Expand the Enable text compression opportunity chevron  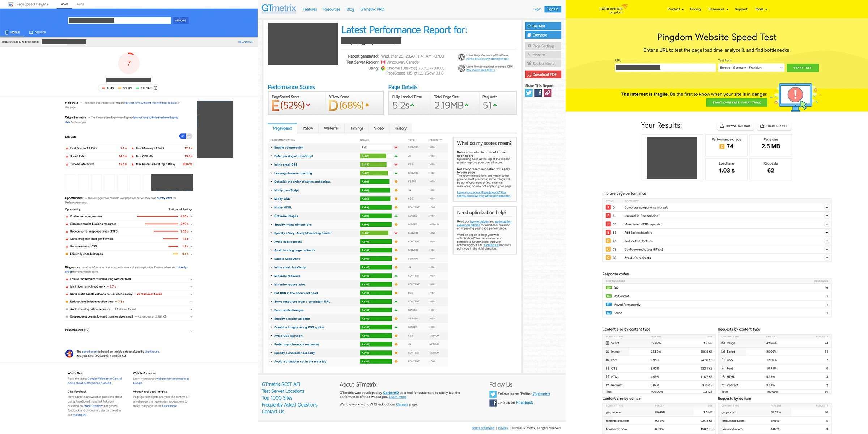point(191,216)
